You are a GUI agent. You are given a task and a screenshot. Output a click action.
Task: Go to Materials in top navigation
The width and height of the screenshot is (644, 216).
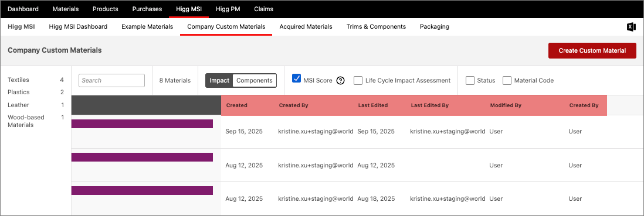[66, 9]
